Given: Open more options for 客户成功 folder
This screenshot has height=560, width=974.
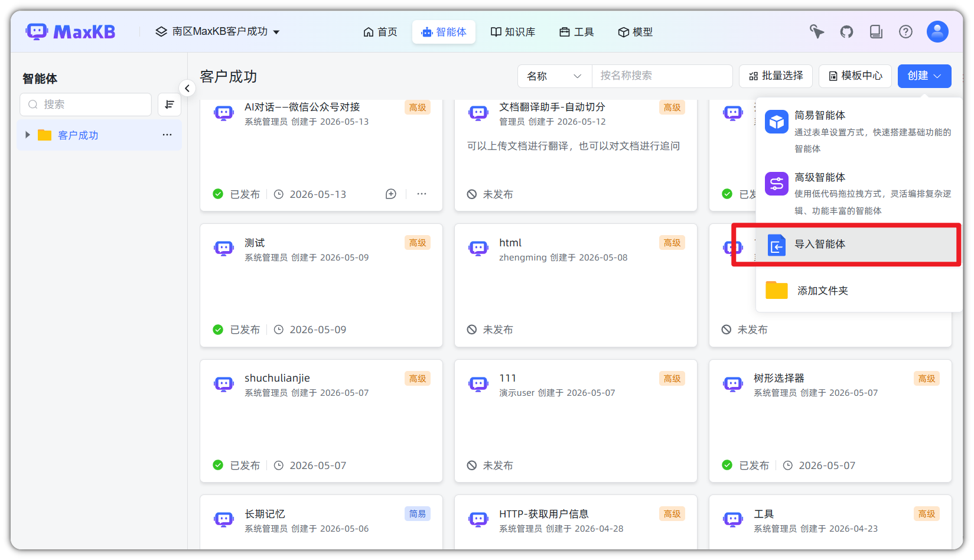Looking at the screenshot, I should click(x=167, y=135).
